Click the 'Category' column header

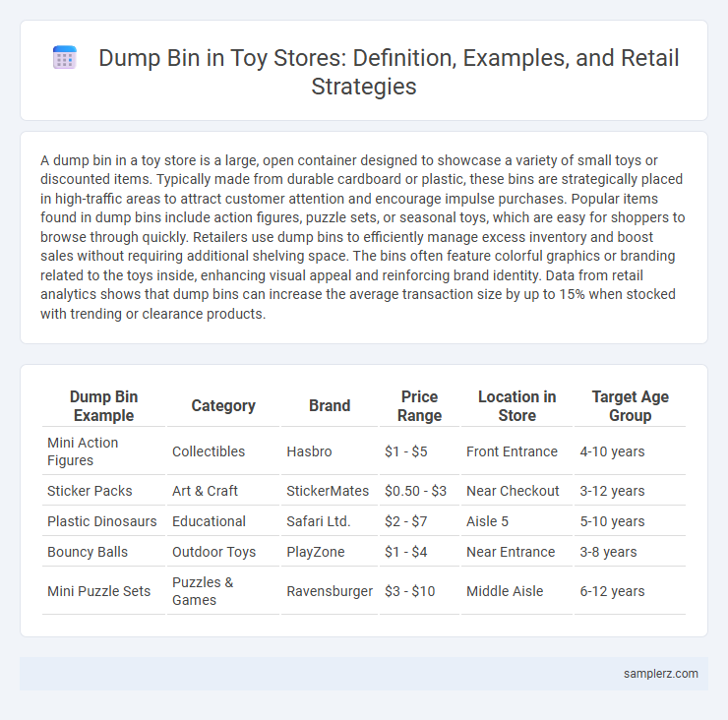pos(223,406)
